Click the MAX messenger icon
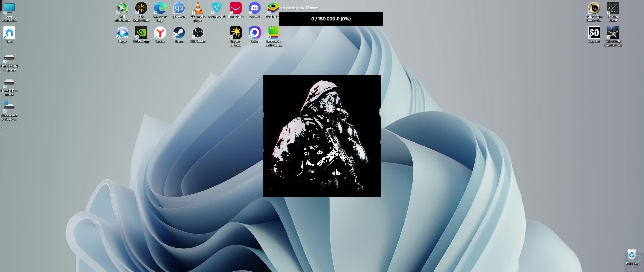The height and width of the screenshot is (272, 644). pyautogui.click(x=254, y=33)
